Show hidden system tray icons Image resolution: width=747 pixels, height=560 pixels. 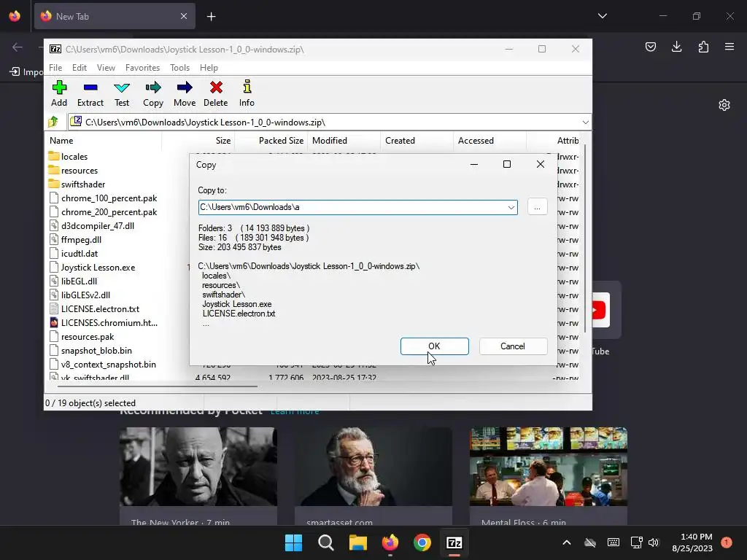(x=566, y=542)
